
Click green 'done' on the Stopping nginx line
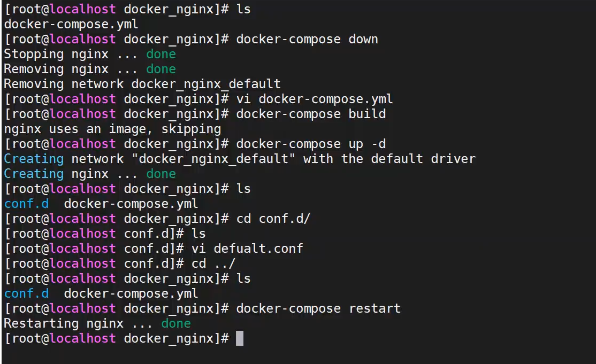tap(161, 54)
